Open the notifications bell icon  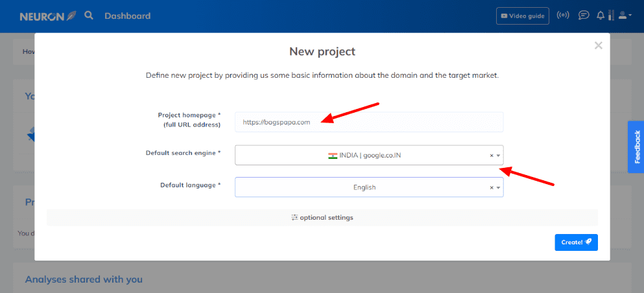coord(601,16)
